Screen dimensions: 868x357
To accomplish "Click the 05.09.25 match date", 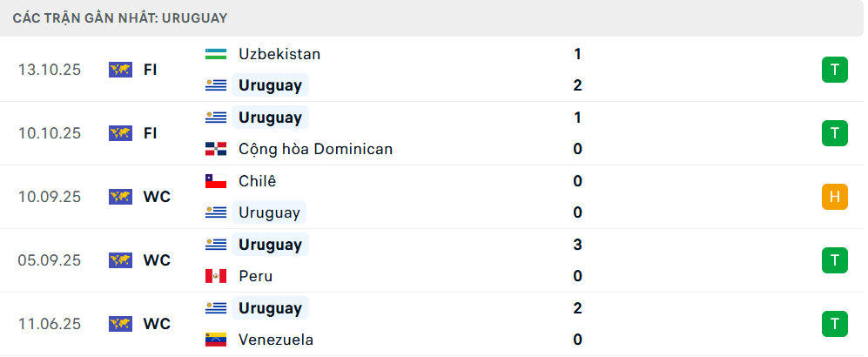I will (x=50, y=260).
